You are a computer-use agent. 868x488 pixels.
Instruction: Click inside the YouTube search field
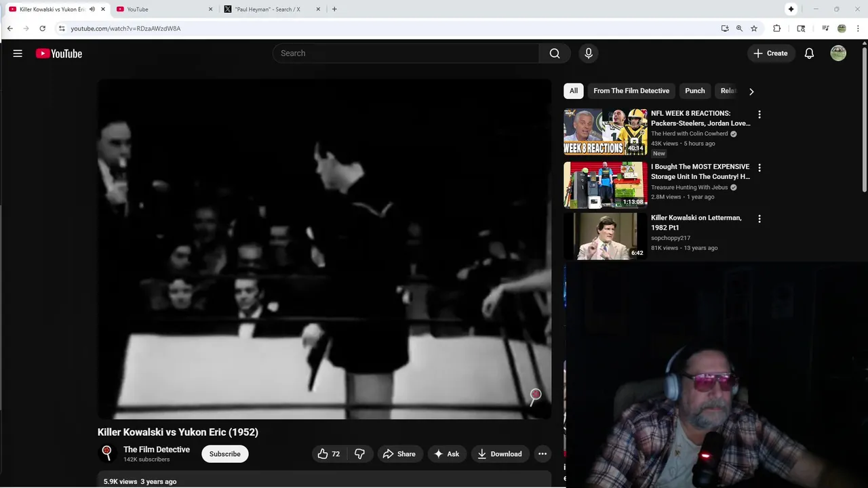(406, 54)
